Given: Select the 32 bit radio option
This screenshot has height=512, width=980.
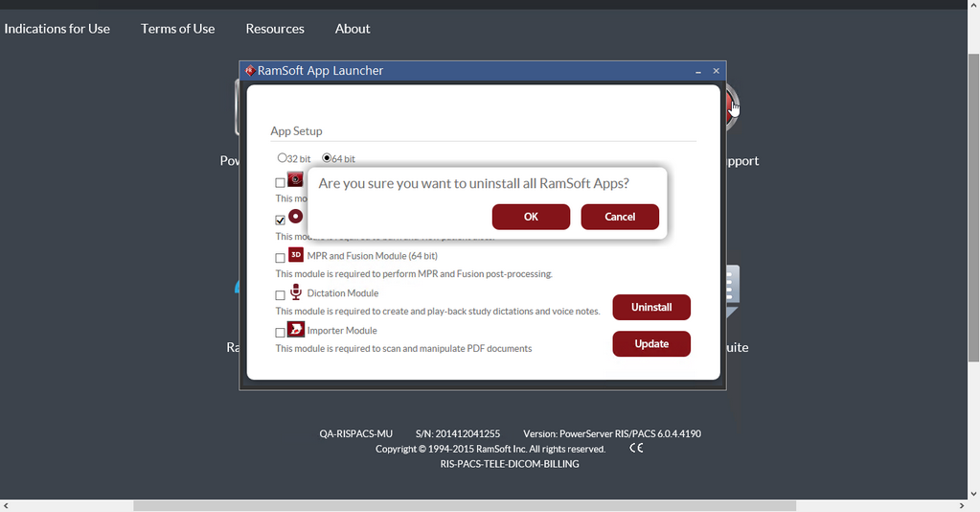Looking at the screenshot, I should (x=283, y=158).
